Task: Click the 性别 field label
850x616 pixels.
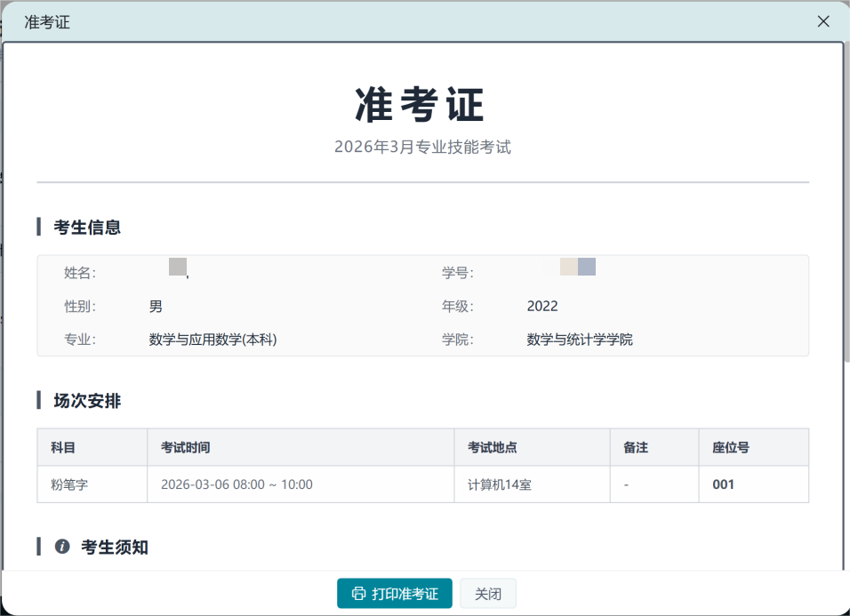Action: 80,306
